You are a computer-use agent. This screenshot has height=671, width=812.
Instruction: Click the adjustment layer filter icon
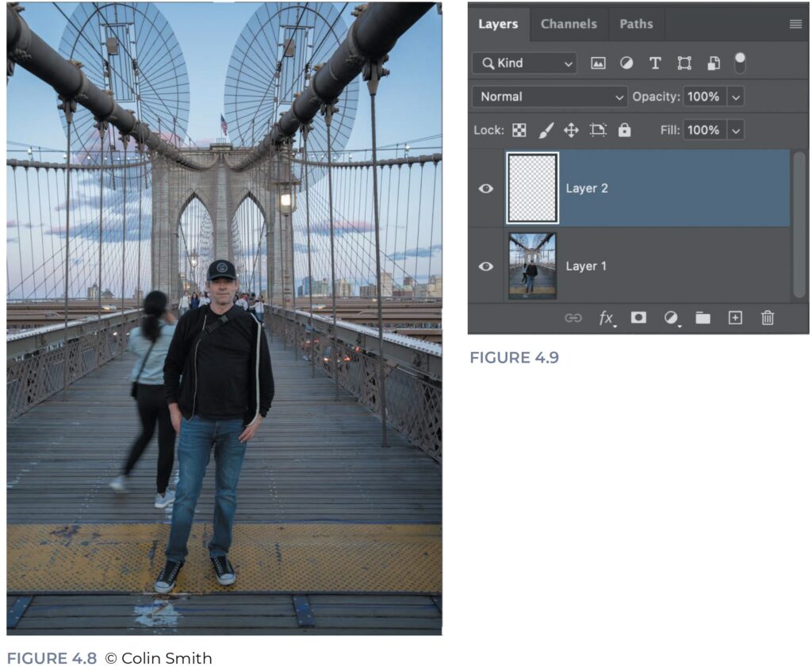point(626,63)
